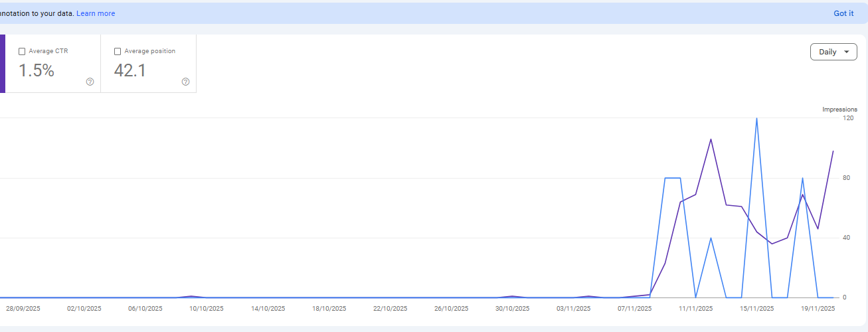The width and height of the screenshot is (868, 332).
Task: Click the blue line peak at 120 impressions
Action: coord(756,119)
